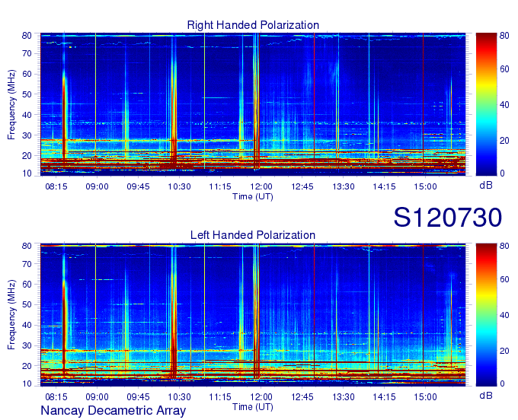Image resolution: width=518 pixels, height=420 pixels.
Task: Click the 10:30 tick on top plot
Action: tap(179, 186)
